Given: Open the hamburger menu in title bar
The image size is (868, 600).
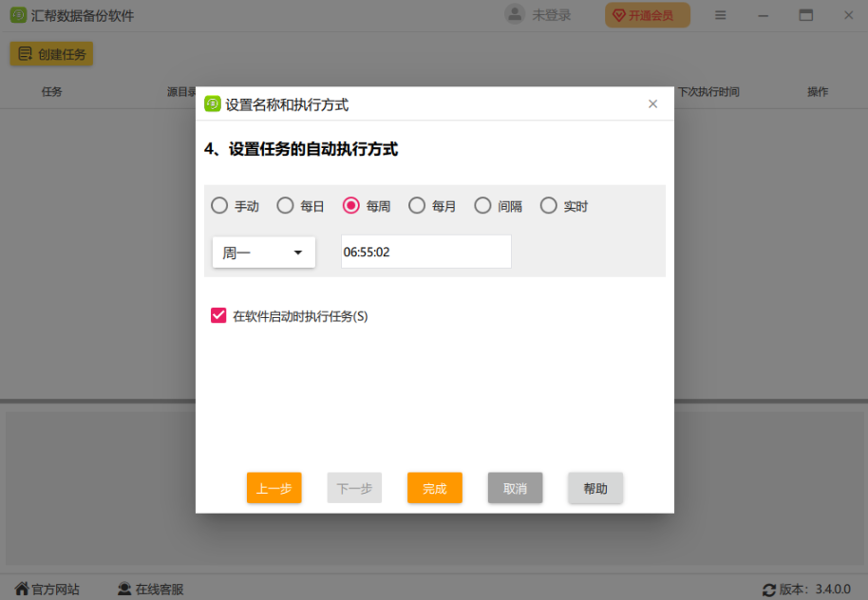Looking at the screenshot, I should tap(720, 15).
